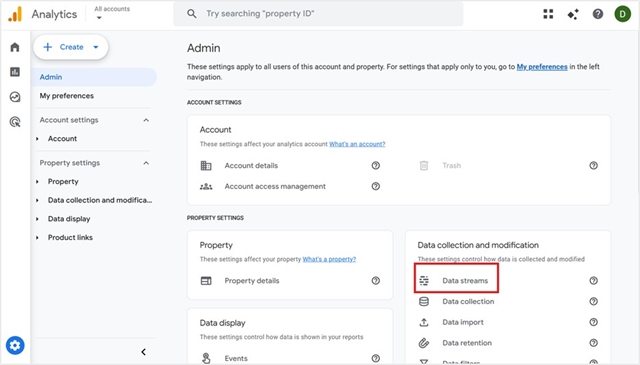Open Account access management
This screenshot has width=640, height=365.
275,187
